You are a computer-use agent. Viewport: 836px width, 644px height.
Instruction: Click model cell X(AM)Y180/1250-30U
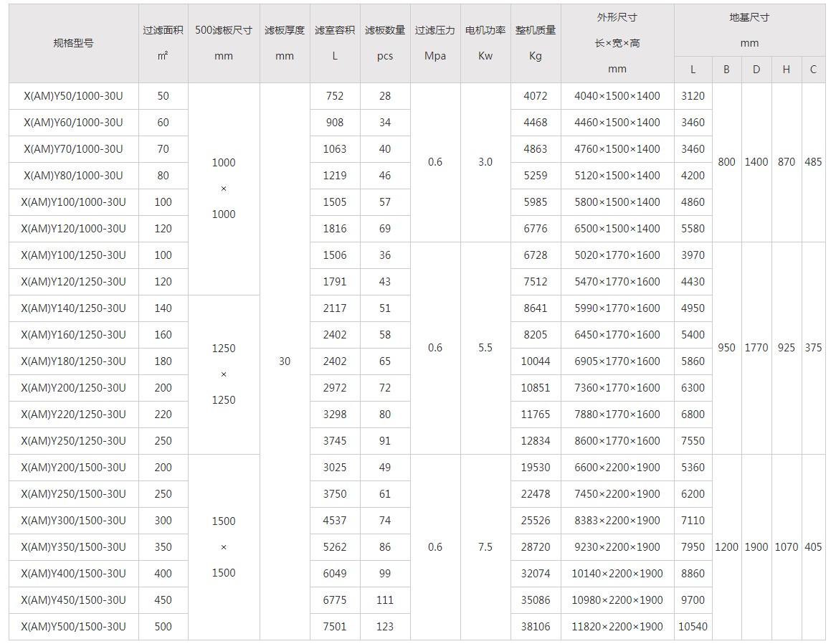tap(73, 361)
